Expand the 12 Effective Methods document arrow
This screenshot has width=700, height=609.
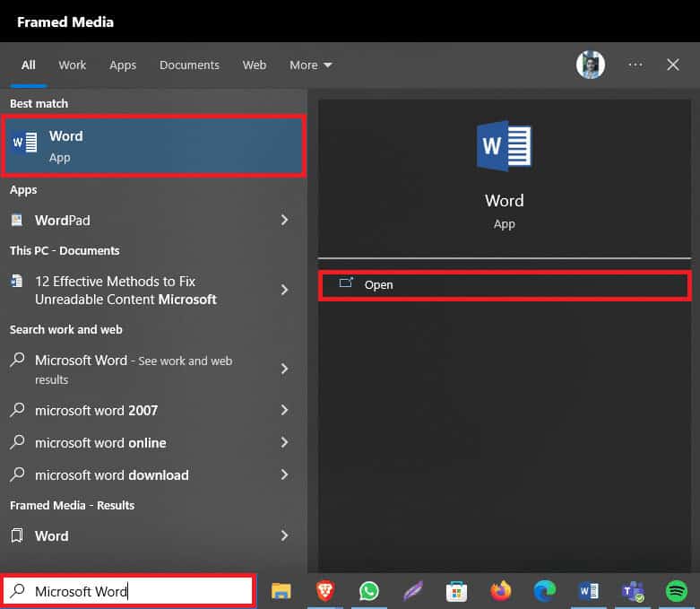284,290
